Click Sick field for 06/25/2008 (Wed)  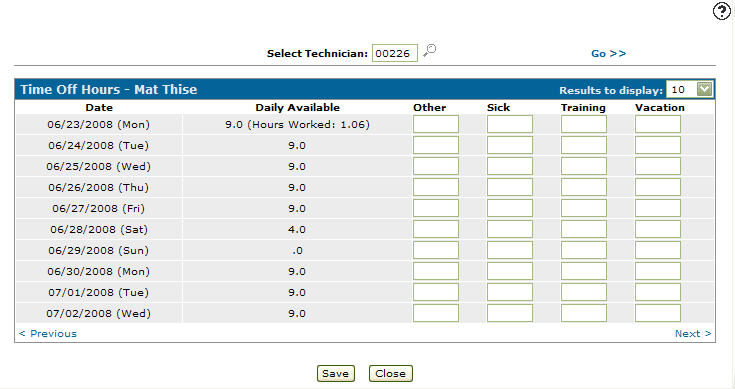[510, 166]
